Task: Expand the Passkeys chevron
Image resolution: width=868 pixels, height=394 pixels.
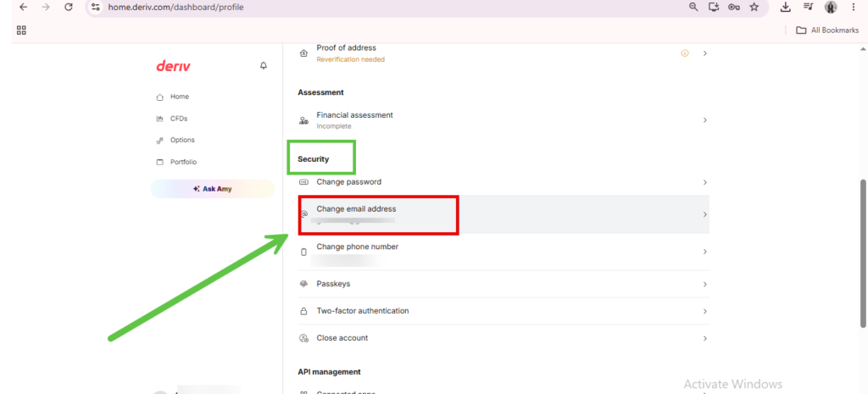Action: point(704,285)
